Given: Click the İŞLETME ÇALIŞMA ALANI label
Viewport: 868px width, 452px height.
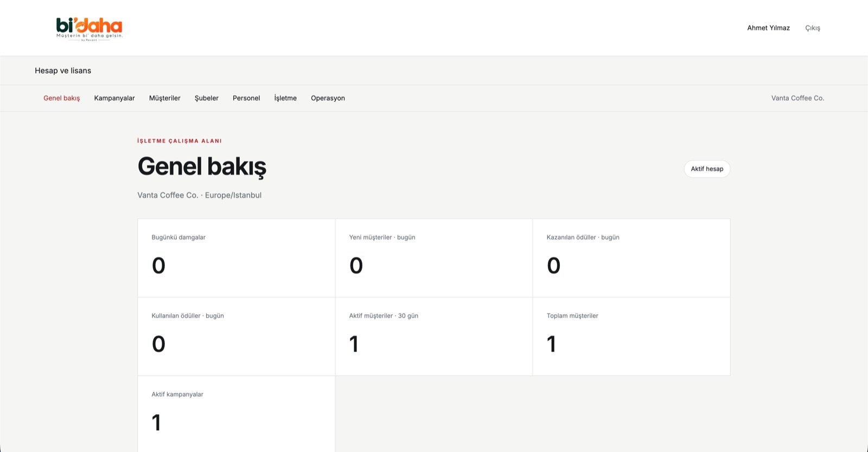Looking at the screenshot, I should click(180, 141).
